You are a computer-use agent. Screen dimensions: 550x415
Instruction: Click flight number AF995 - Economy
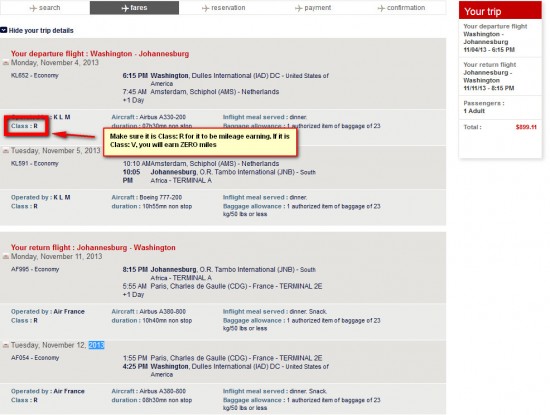point(35,269)
